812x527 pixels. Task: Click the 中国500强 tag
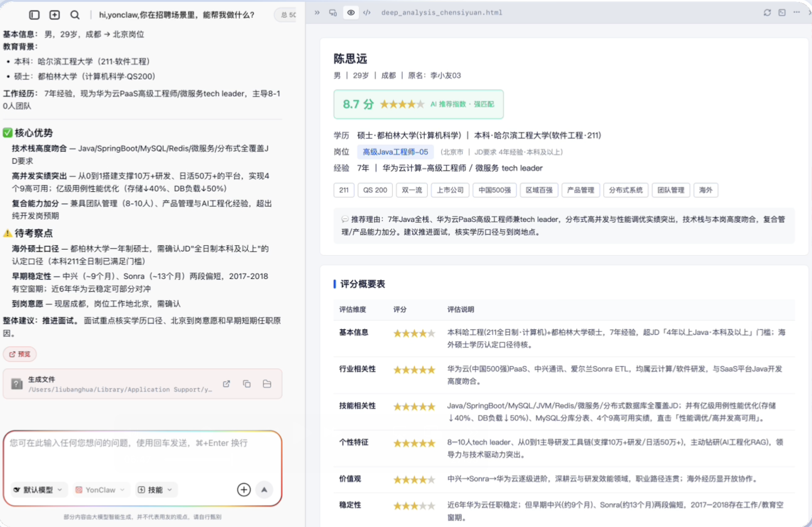(x=495, y=190)
